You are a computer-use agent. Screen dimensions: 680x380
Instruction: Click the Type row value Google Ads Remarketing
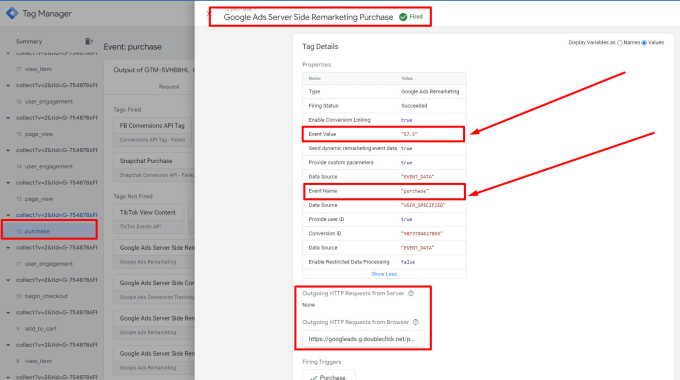(430, 92)
